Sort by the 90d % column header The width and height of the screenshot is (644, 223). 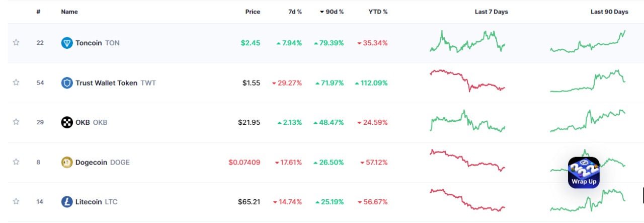tap(332, 12)
